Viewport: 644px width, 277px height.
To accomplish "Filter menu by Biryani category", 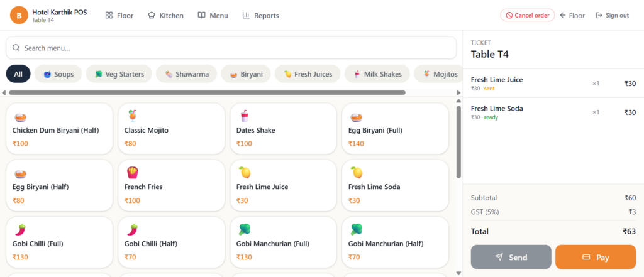I will point(246,74).
